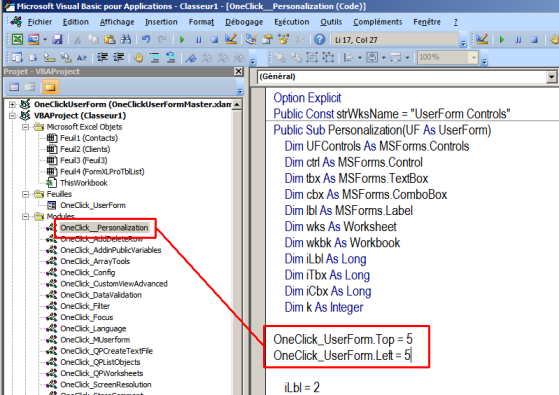
Task: Click View Code icon in Project panel
Action: pyautogui.click(x=14, y=87)
